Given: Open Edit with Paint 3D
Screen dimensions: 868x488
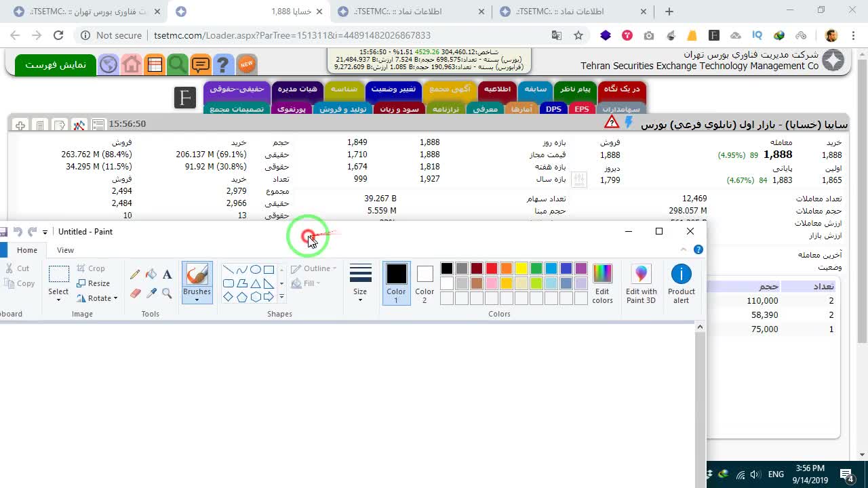Looking at the screenshot, I should click(641, 284).
